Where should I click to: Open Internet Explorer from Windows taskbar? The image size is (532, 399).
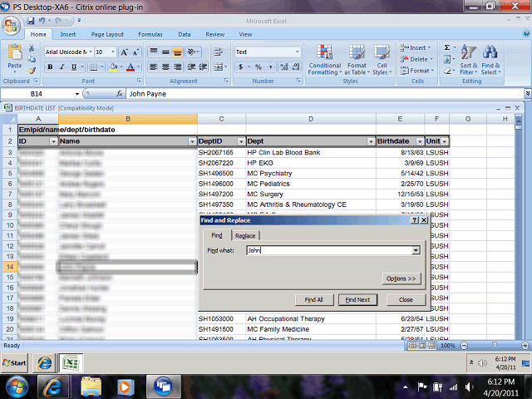point(56,386)
